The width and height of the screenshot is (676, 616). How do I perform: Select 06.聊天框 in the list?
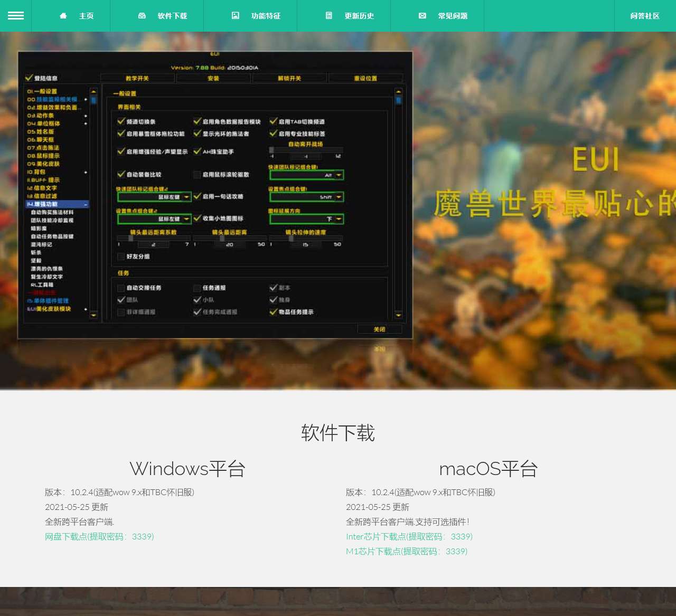(41, 140)
